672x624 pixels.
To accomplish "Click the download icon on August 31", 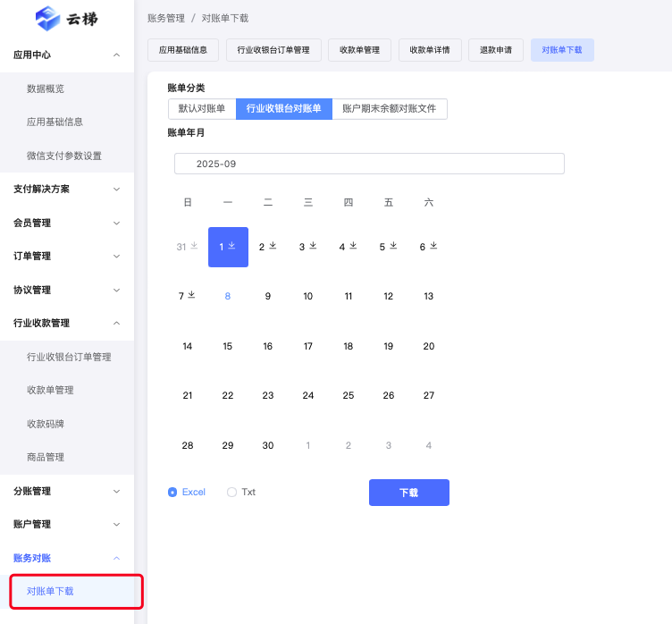I will click(x=194, y=246).
